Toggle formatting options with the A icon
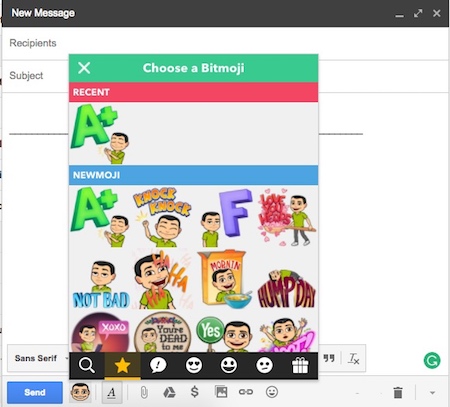This screenshot has width=450, height=407. (112, 393)
